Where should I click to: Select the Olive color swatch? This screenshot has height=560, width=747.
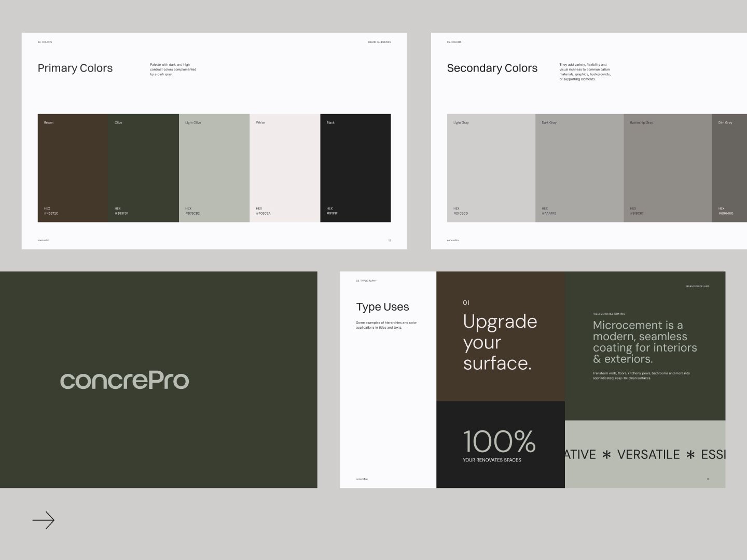[144, 168]
